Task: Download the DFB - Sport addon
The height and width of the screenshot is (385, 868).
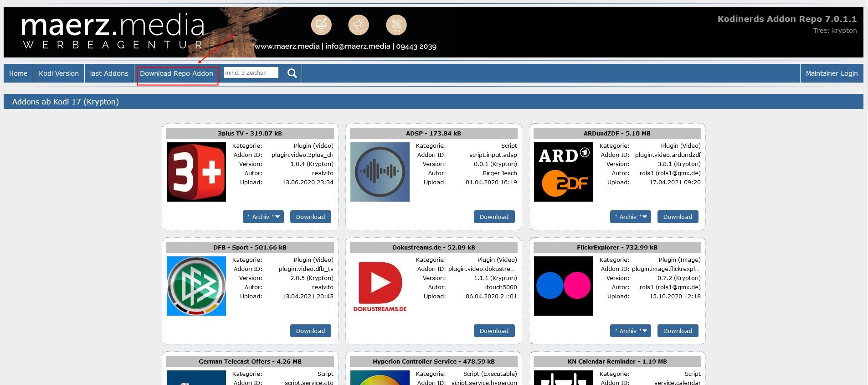Action: point(311,331)
